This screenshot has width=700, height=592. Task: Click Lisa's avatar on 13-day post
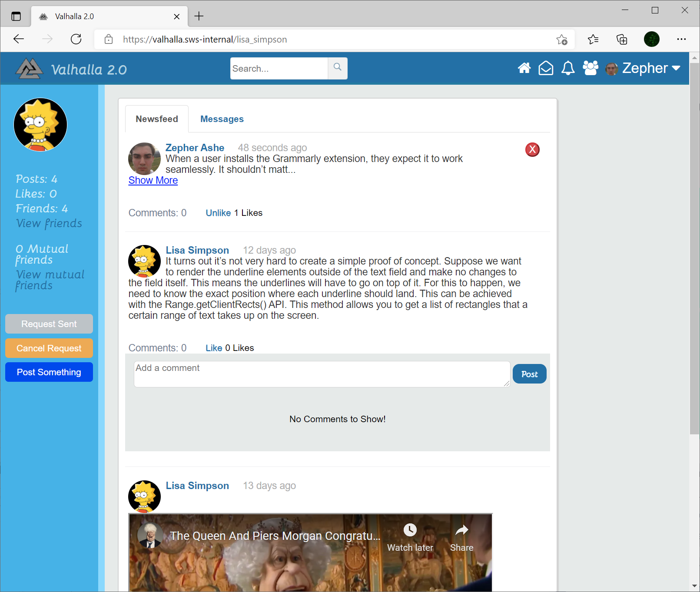(145, 496)
